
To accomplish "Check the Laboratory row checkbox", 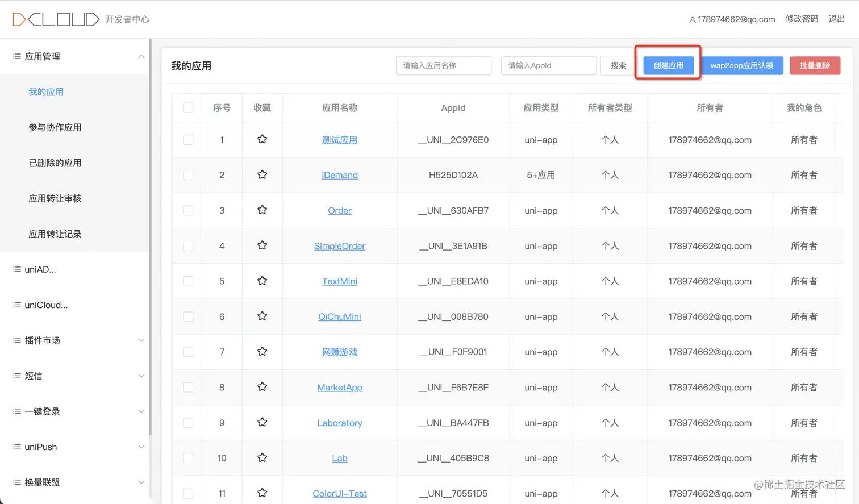I will (189, 423).
